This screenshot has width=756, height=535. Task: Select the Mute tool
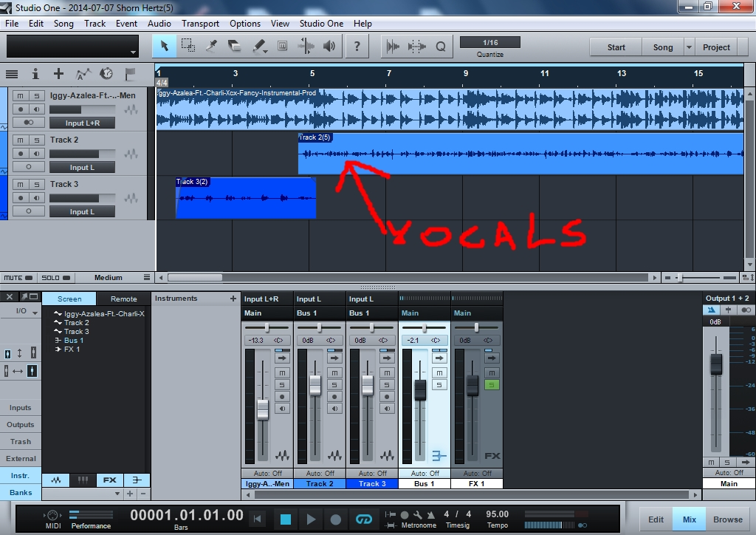click(283, 47)
